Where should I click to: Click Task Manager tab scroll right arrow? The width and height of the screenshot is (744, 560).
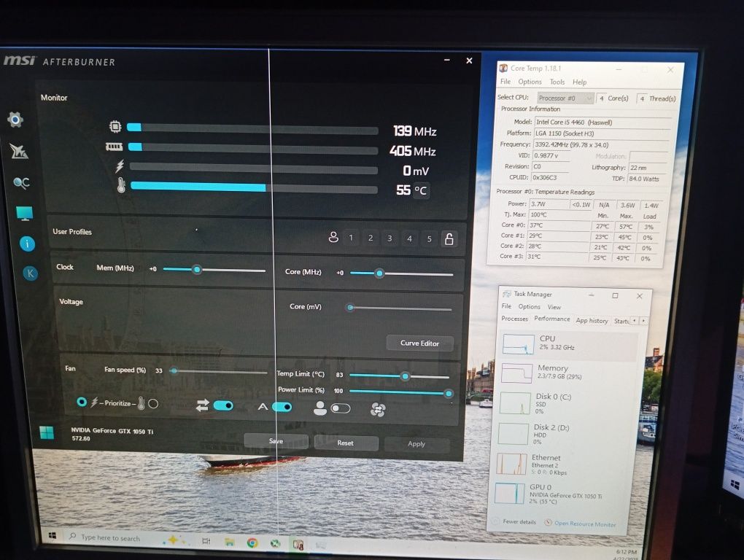coord(643,321)
